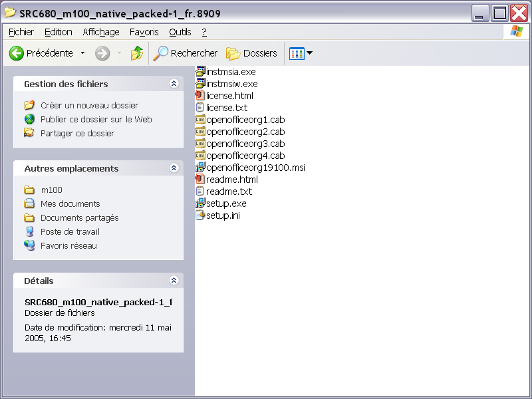This screenshot has height=399, width=532.
Task: Open the Fichier menu
Action: click(21, 32)
